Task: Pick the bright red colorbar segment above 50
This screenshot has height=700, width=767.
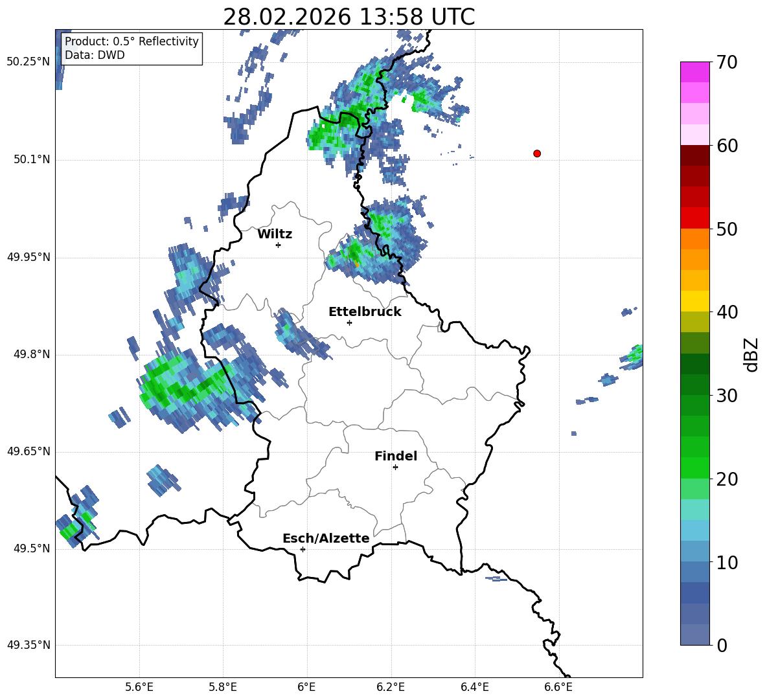Action: 694,218
